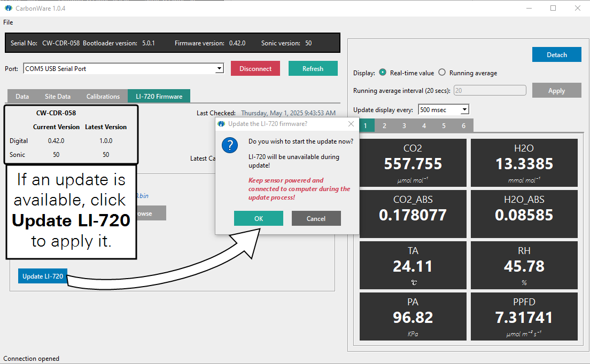Image resolution: width=590 pixels, height=364 pixels.
Task: Open the Calibrations tab
Action: pyautogui.click(x=103, y=96)
